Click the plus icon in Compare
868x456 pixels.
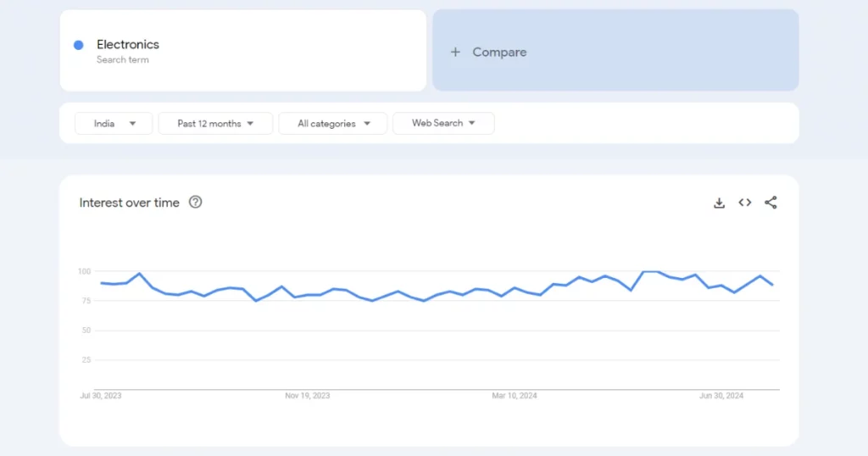click(x=455, y=52)
